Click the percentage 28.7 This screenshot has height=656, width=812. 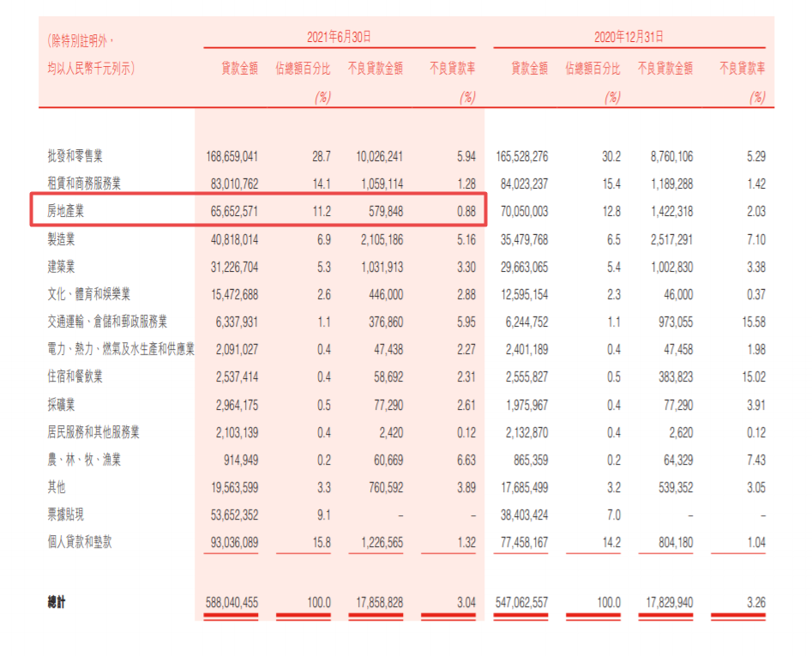point(321,156)
